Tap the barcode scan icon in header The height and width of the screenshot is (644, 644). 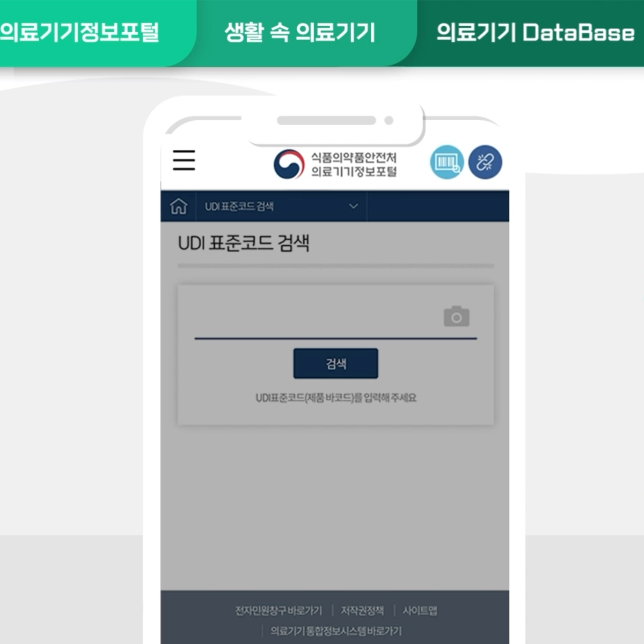(x=447, y=162)
